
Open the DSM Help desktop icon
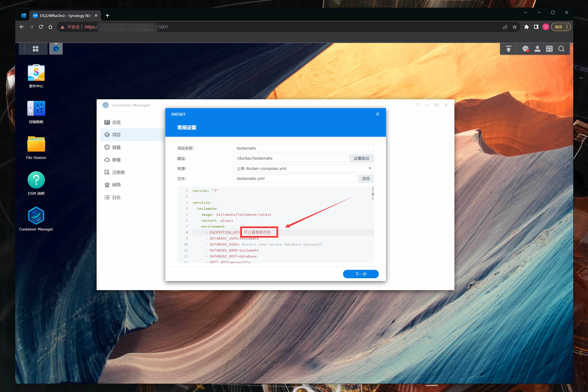[x=36, y=180]
